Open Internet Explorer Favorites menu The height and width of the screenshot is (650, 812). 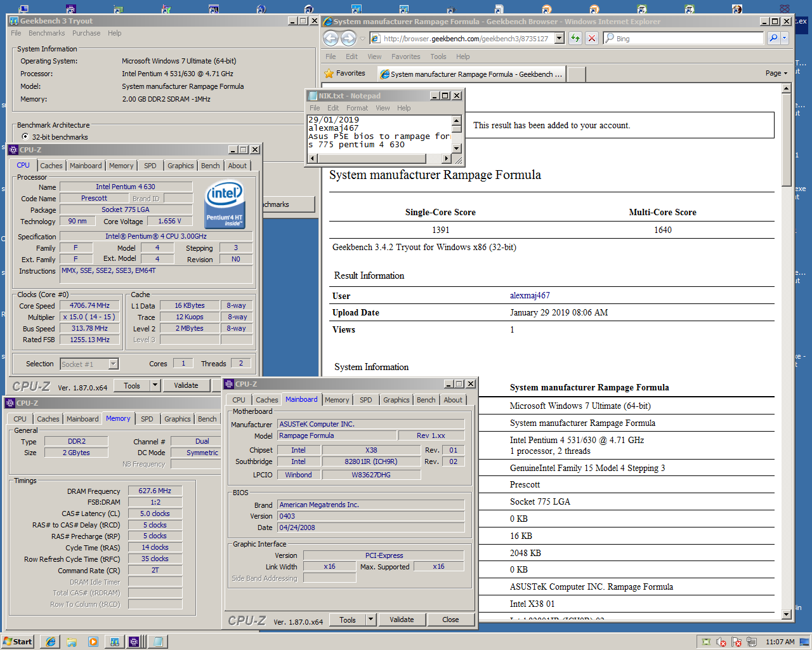coord(405,56)
